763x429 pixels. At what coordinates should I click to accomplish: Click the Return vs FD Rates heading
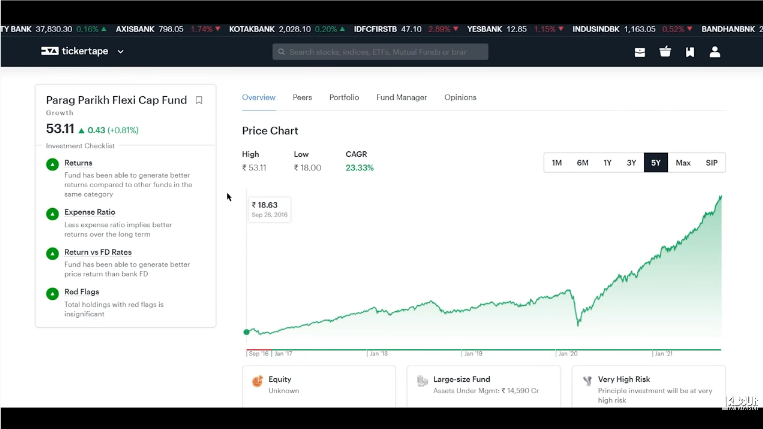pos(98,252)
